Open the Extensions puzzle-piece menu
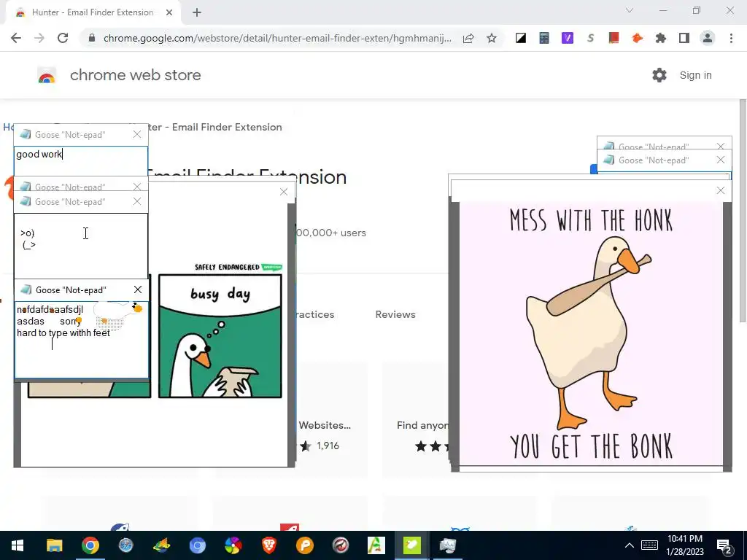 [660, 38]
